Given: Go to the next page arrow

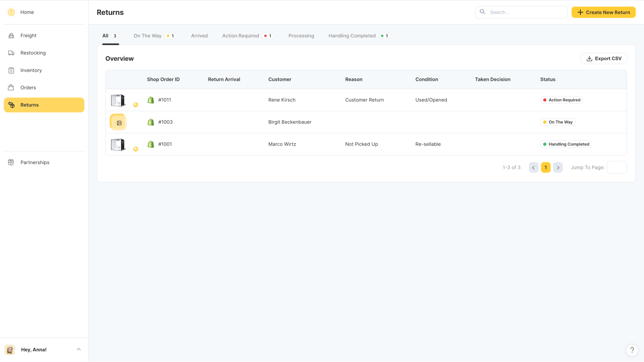Looking at the screenshot, I should (x=558, y=168).
